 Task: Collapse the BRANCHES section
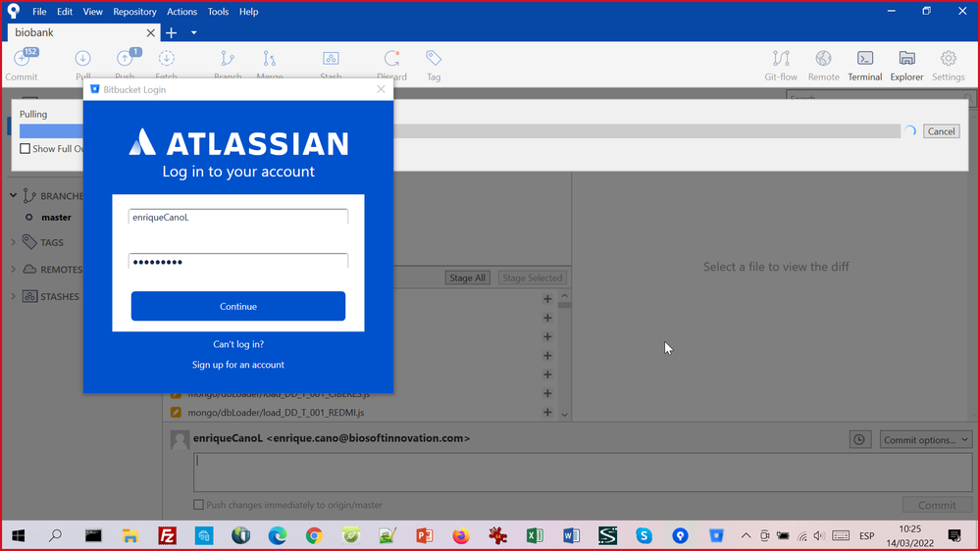coord(13,195)
